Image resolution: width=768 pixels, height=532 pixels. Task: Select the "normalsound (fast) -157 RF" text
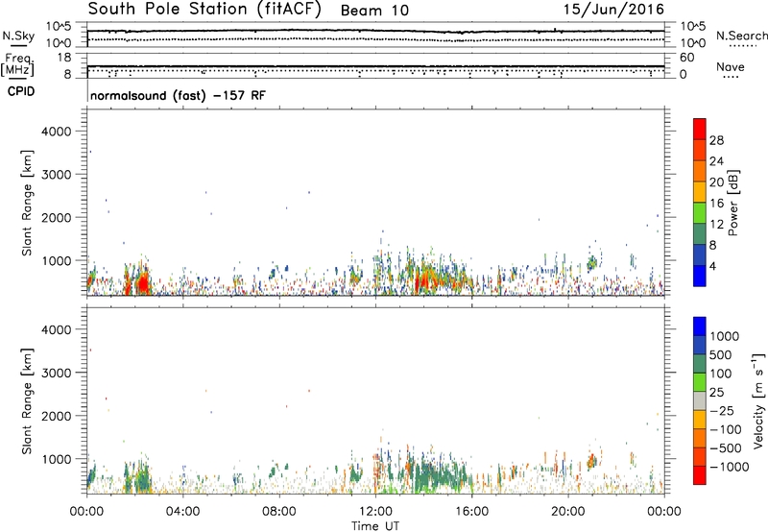178,95
